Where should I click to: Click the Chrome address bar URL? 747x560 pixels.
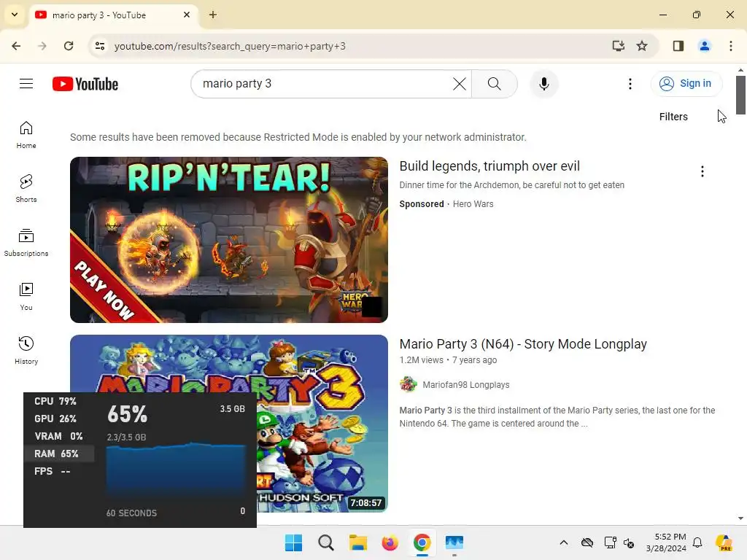pyautogui.click(x=230, y=46)
